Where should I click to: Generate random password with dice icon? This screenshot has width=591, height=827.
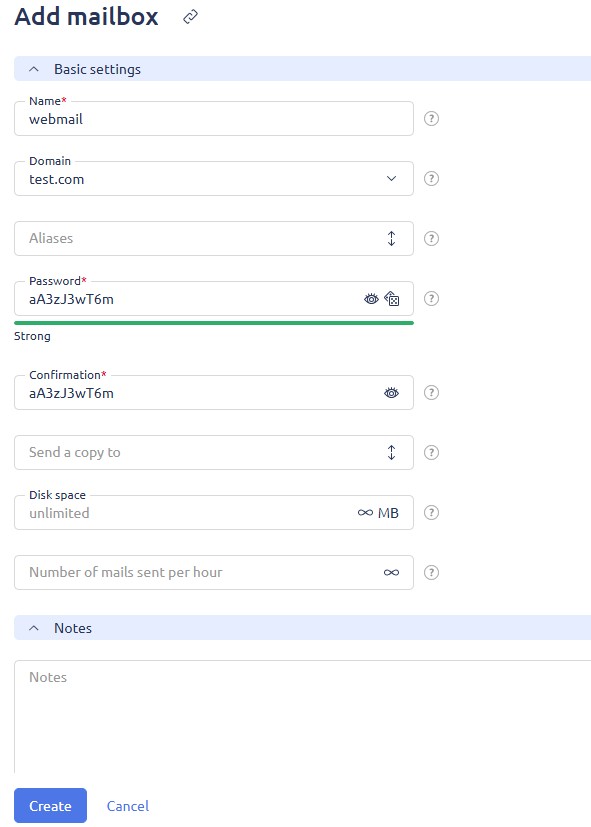392,299
